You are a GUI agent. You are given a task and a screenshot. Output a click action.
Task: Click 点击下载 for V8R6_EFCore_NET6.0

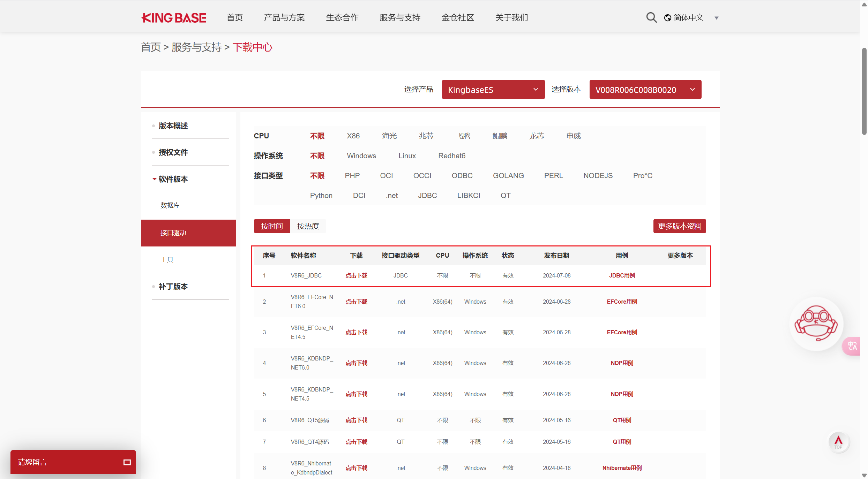tap(356, 302)
